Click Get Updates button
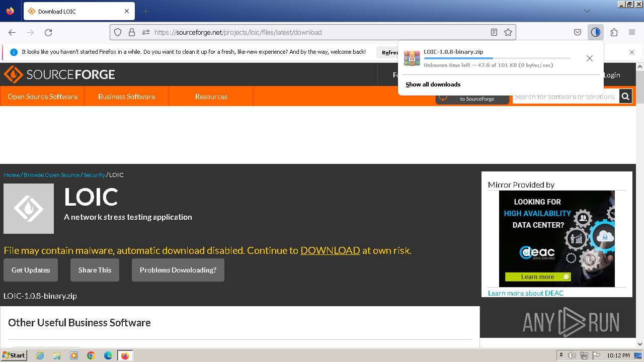Viewport: 644px width, 362px height. coord(31,270)
